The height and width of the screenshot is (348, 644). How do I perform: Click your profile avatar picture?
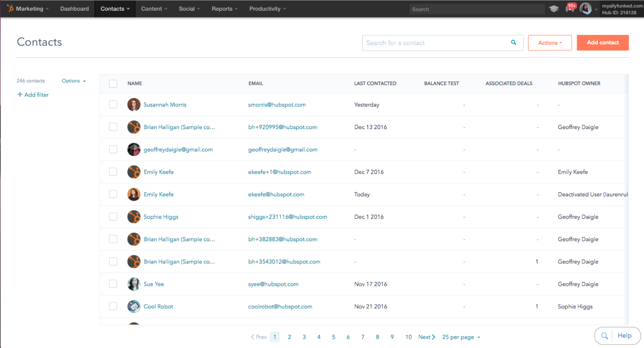tap(586, 8)
